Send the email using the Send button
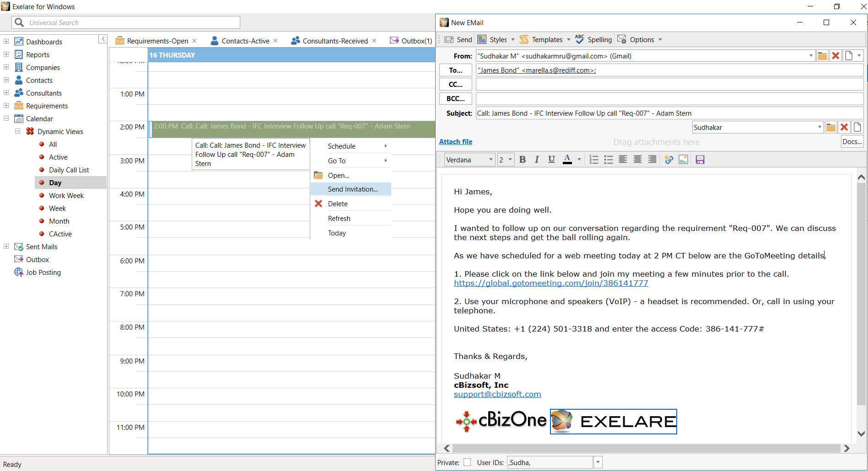The width and height of the screenshot is (868, 471). [458, 40]
